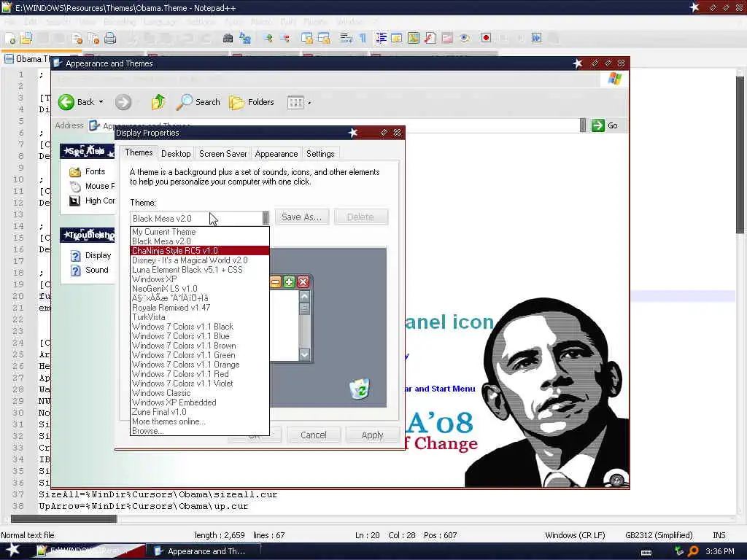Select the Themes tab in Display Properties
The height and width of the screenshot is (560, 747).
[x=139, y=152]
